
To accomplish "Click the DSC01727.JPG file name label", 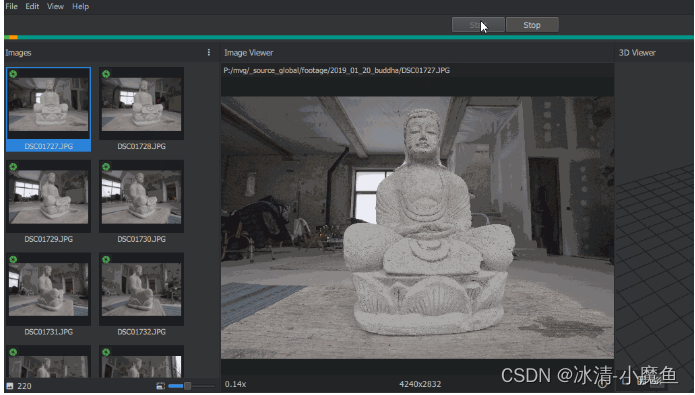I will click(48, 146).
